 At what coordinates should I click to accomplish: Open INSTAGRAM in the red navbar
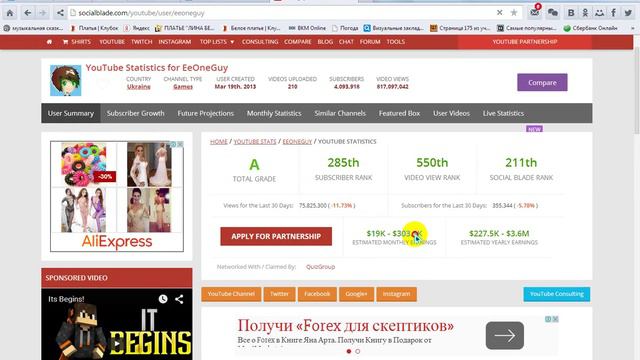[x=175, y=42]
